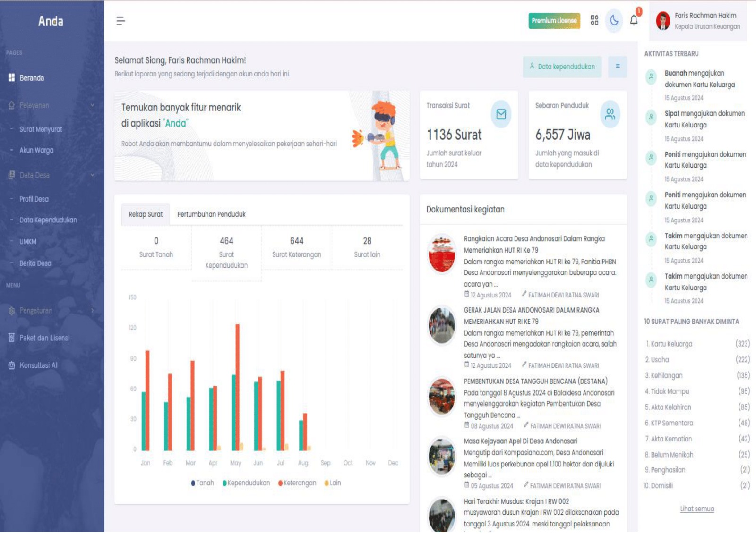The image size is (756, 534).
Task: Click the list icon button beside Data kependudukan
Action: pos(618,67)
